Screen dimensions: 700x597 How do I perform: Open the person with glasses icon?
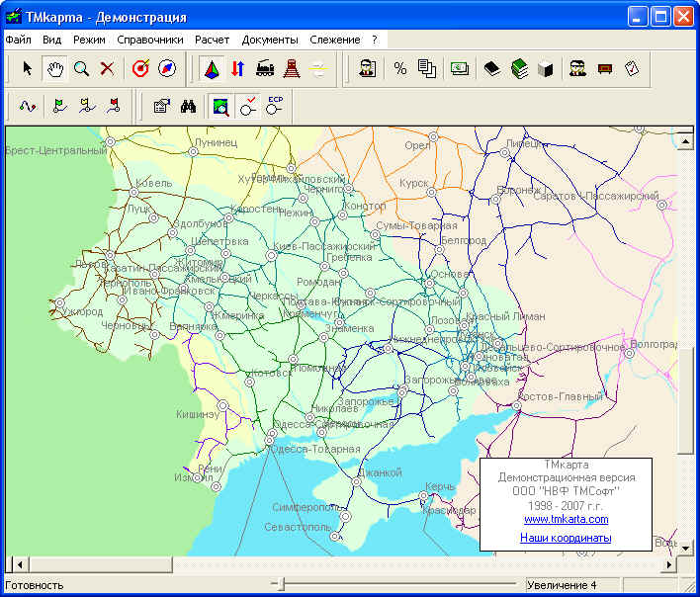click(x=367, y=69)
